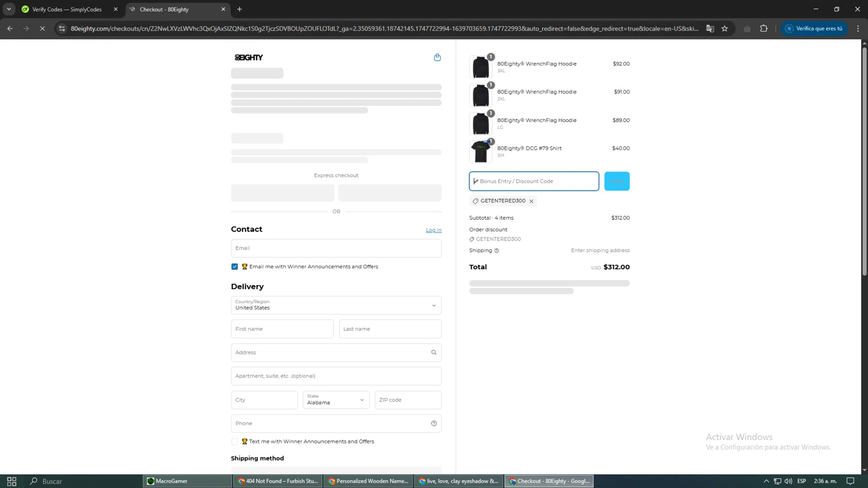
Task: Bookmark this page with the star icon
Action: (x=724, y=28)
